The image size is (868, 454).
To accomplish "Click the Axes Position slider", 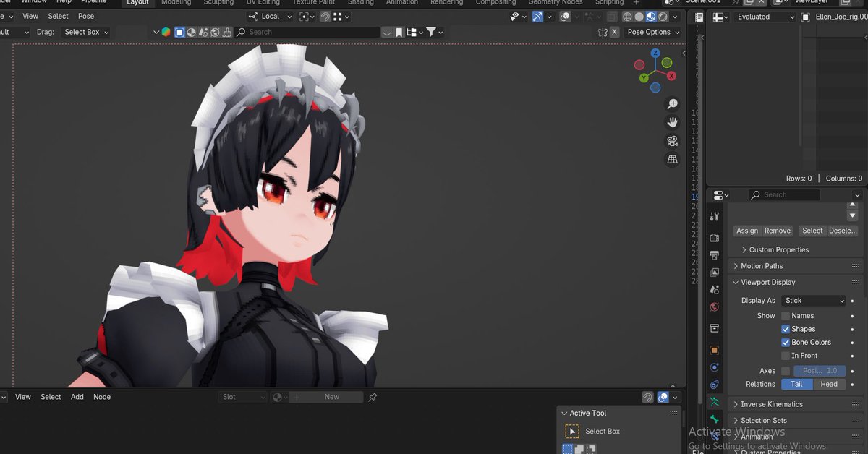I will tap(820, 371).
